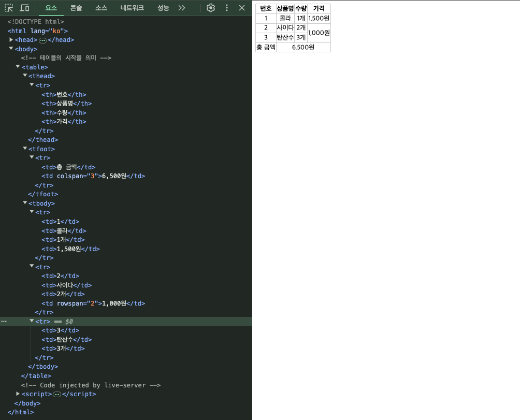
Task: Select the td 탄산수 node
Action: (67, 339)
